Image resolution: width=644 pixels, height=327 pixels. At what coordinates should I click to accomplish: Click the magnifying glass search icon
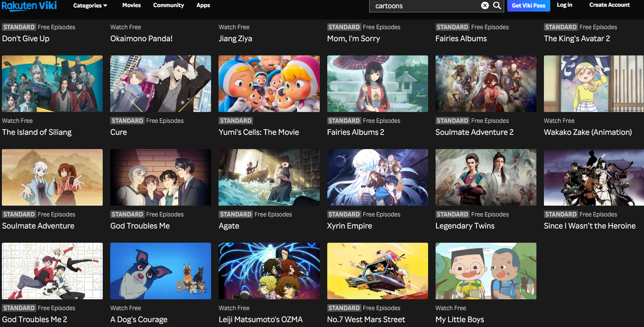tap(497, 6)
